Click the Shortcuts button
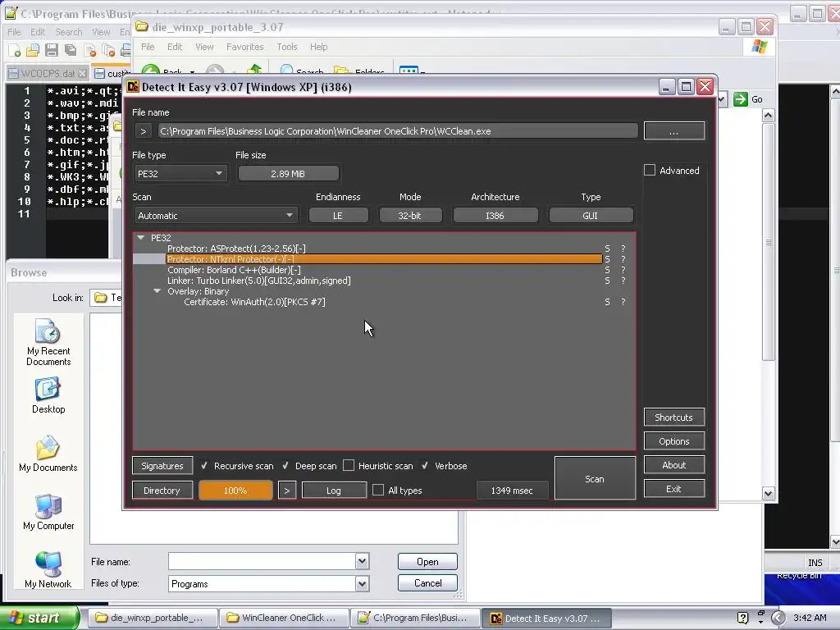Screen dimensions: 840x630 [x=674, y=418]
